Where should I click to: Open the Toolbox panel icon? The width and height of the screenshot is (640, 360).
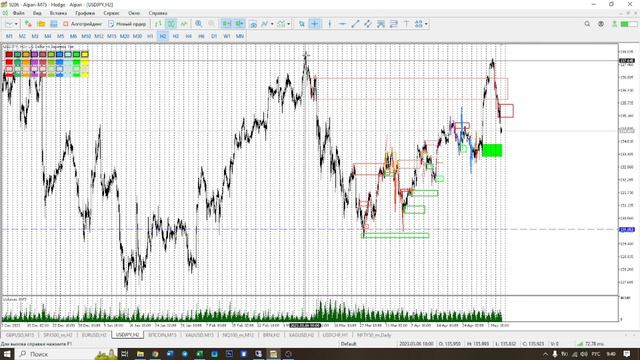[54, 24]
